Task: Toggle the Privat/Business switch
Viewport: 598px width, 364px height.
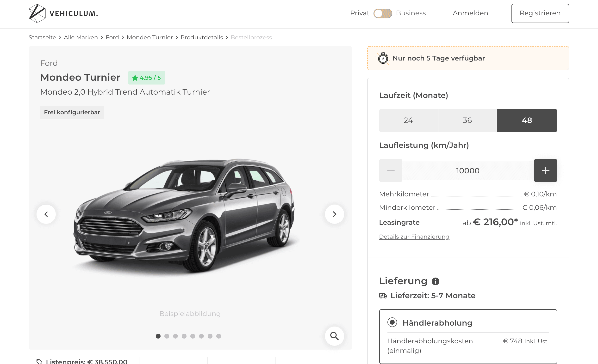Action: point(383,13)
